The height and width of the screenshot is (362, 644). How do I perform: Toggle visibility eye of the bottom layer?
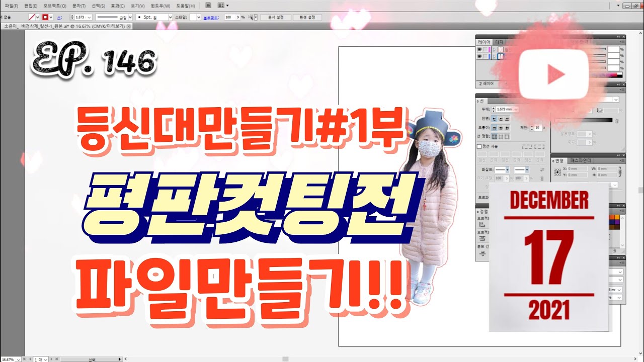point(479,56)
